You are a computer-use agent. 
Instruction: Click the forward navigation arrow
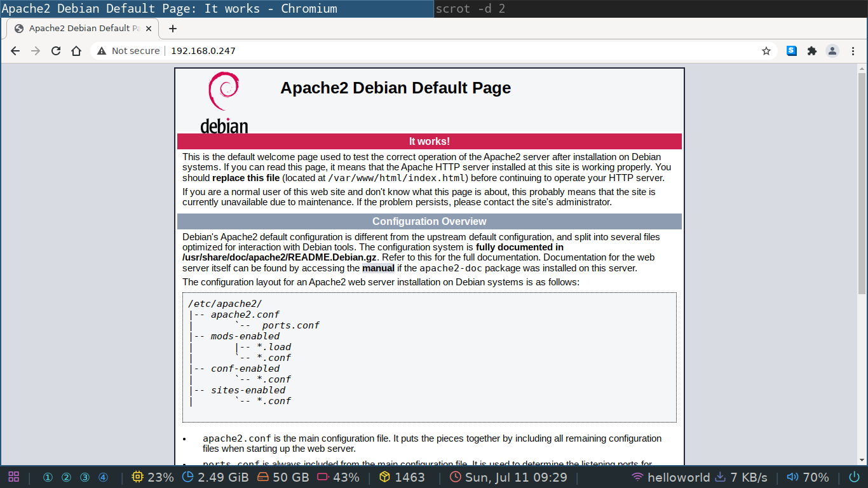point(36,51)
